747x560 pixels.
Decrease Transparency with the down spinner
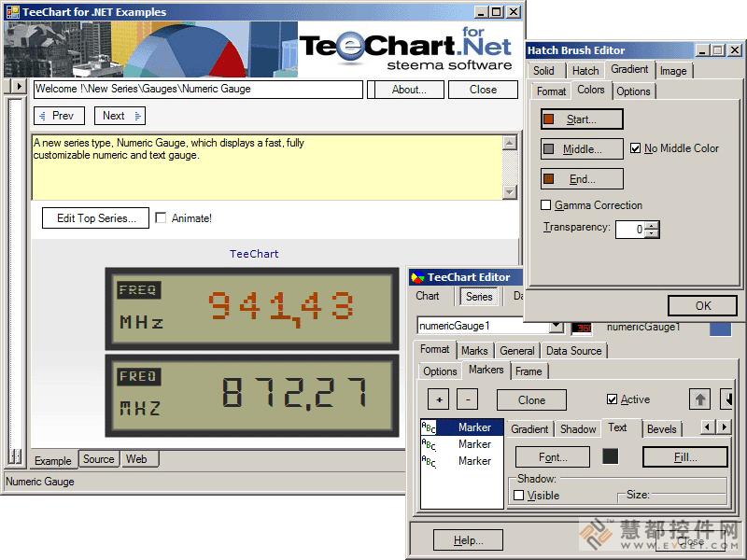[652, 233]
